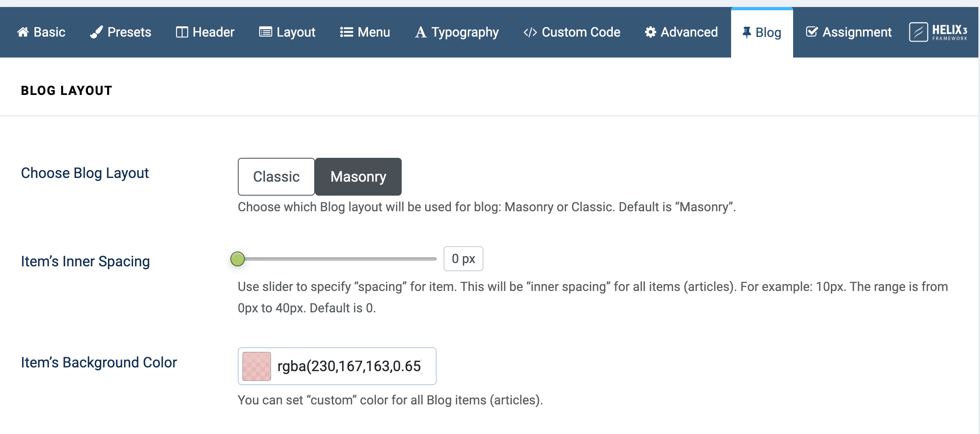
Task: Select the Masonry layout option
Action: pos(358,177)
